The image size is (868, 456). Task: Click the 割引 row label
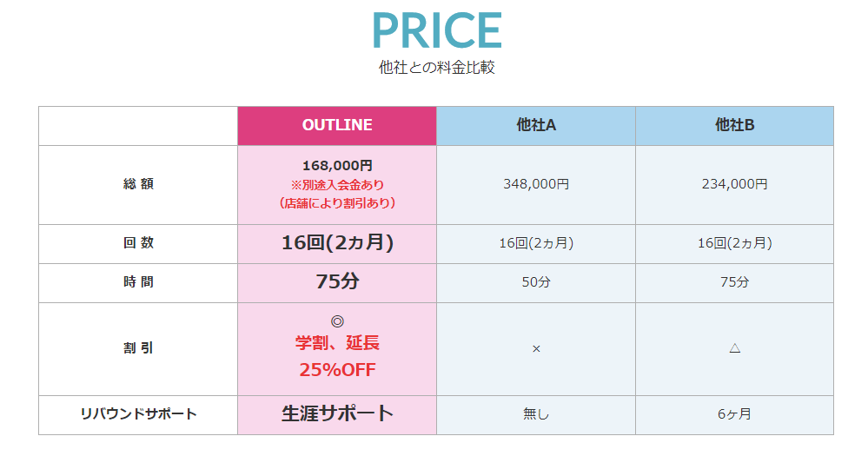click(x=138, y=348)
